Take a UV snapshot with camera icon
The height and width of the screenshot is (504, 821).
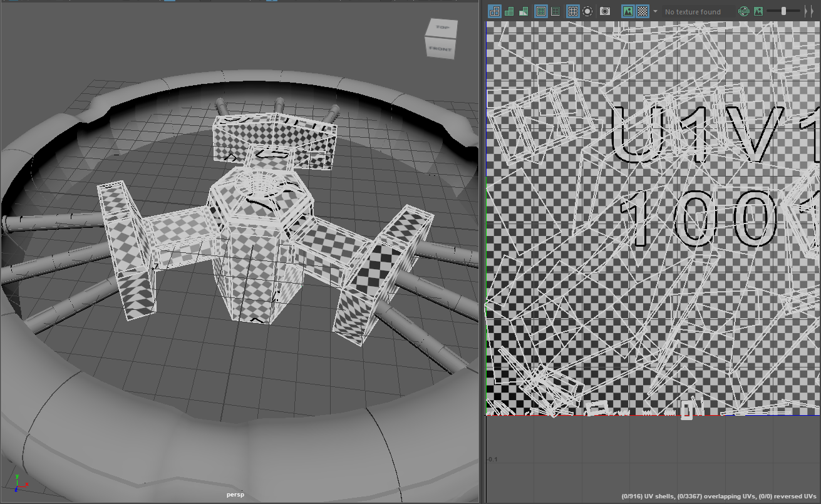605,11
